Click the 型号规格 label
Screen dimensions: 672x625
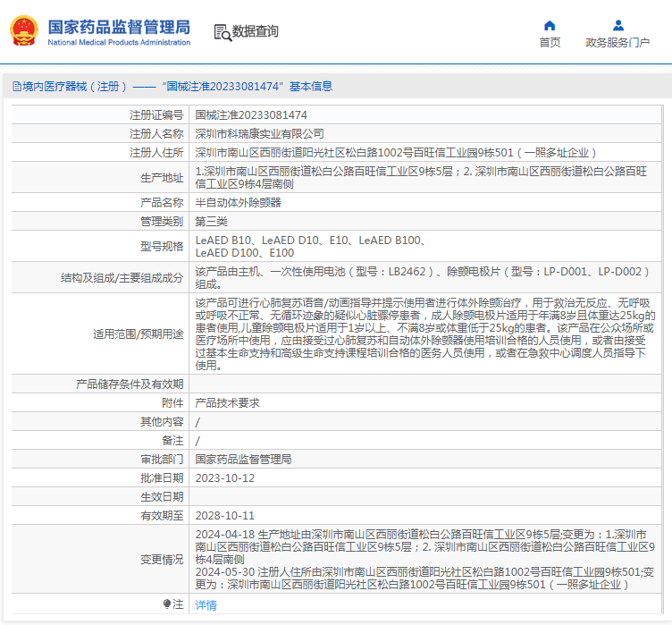[162, 246]
